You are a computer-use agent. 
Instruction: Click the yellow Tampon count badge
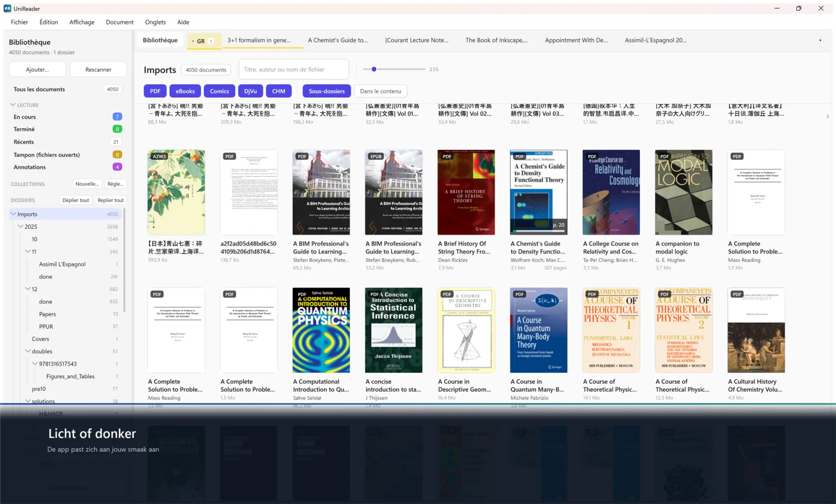click(117, 155)
